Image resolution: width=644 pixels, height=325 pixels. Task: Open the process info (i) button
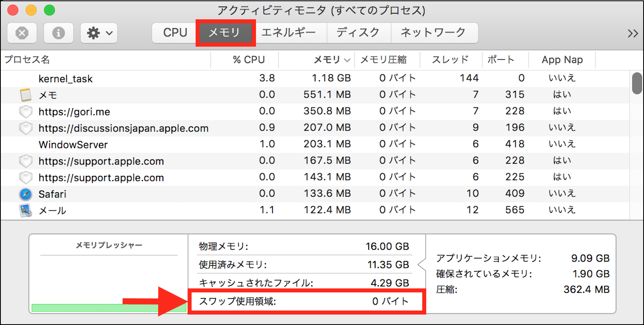tap(58, 33)
